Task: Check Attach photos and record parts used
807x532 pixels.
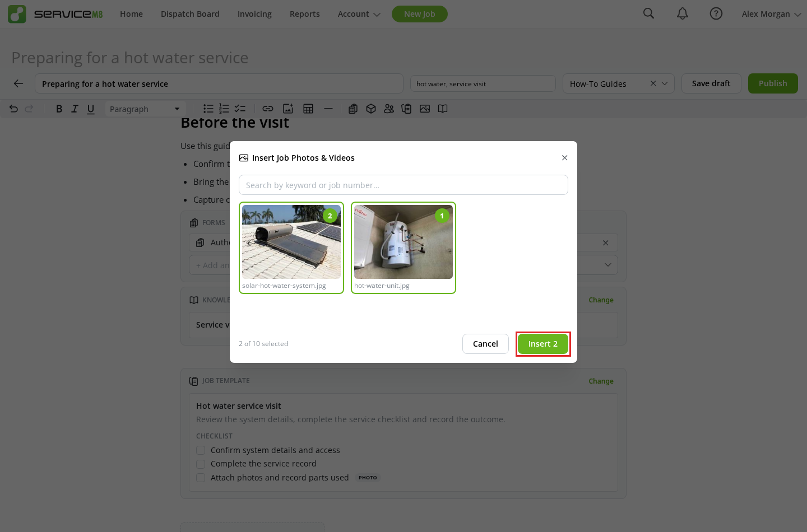Action: (x=201, y=478)
